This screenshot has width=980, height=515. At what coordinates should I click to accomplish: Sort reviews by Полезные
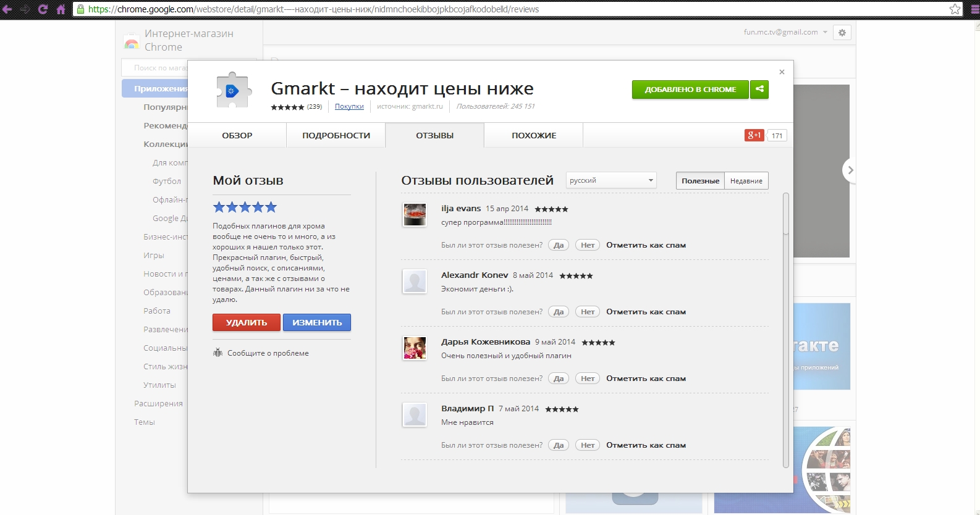(x=700, y=181)
